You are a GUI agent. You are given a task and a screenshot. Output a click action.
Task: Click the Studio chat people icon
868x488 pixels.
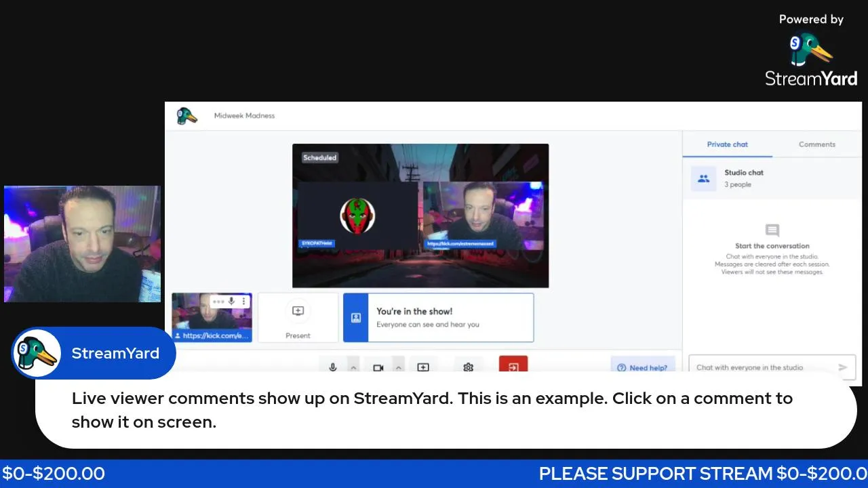(704, 179)
